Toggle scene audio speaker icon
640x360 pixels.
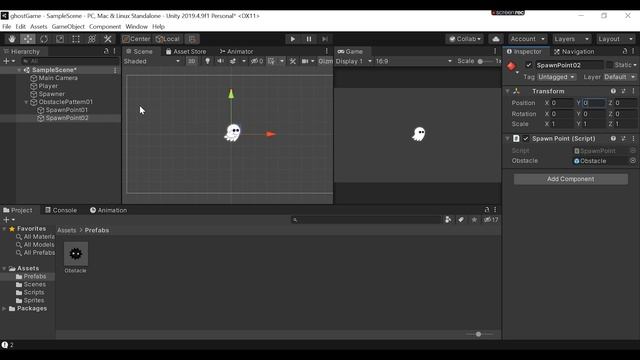point(220,61)
